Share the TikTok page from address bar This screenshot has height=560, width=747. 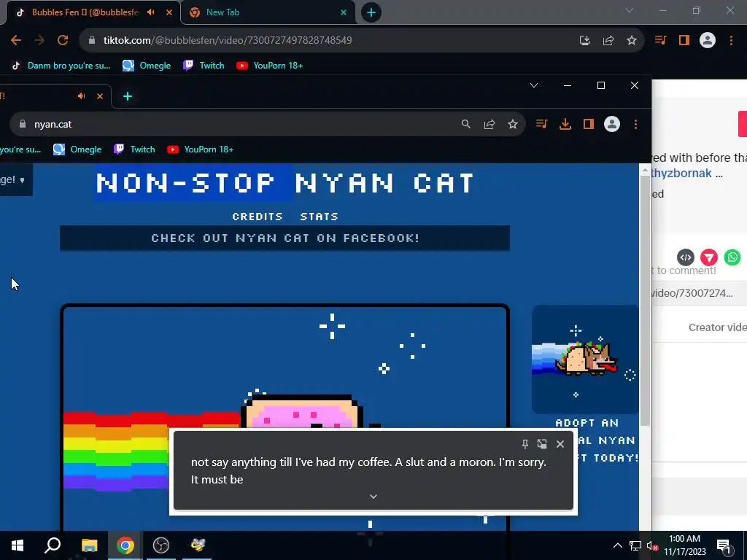(x=608, y=41)
